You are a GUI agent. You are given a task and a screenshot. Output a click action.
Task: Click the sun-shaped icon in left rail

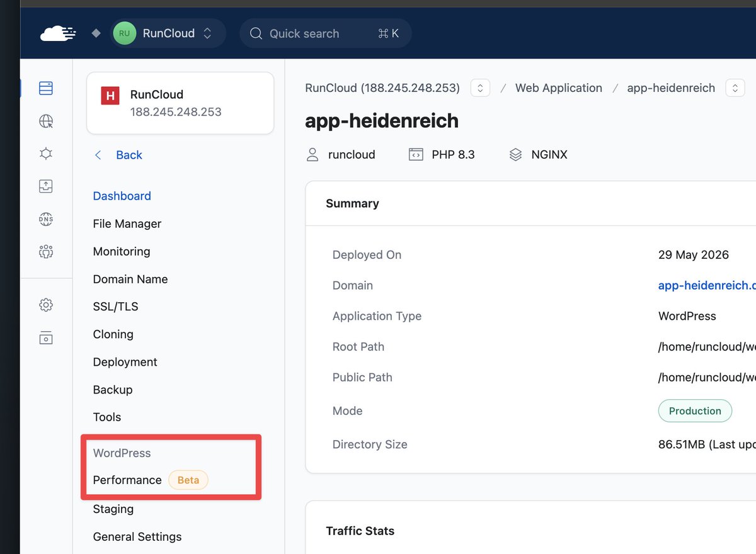coord(46,154)
